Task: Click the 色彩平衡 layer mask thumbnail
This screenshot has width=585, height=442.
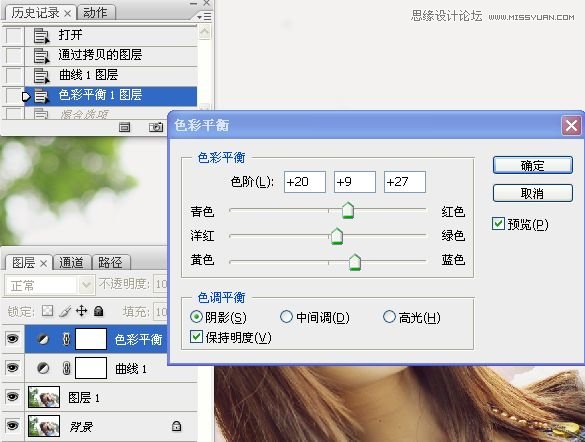Action: pos(91,339)
